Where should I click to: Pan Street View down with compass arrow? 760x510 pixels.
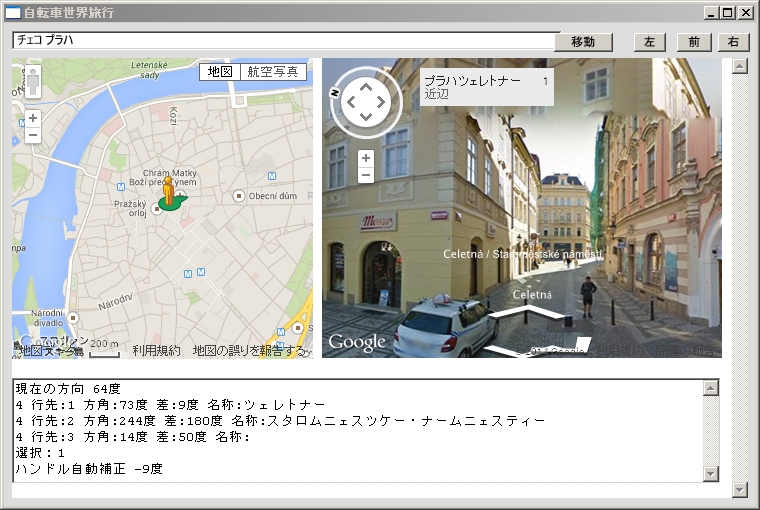tap(366, 116)
